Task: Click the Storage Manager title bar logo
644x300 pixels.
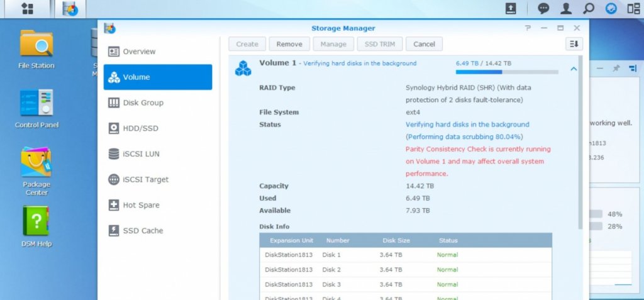Action: [109, 28]
